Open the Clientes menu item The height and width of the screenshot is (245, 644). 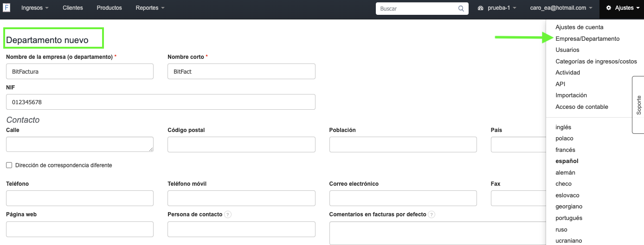[72, 8]
